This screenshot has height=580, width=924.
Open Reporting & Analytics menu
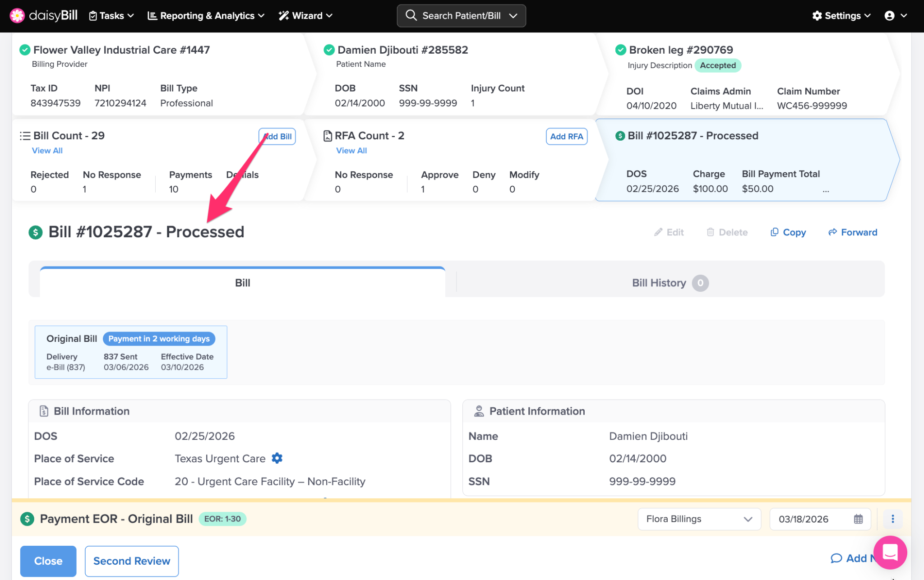(x=206, y=16)
